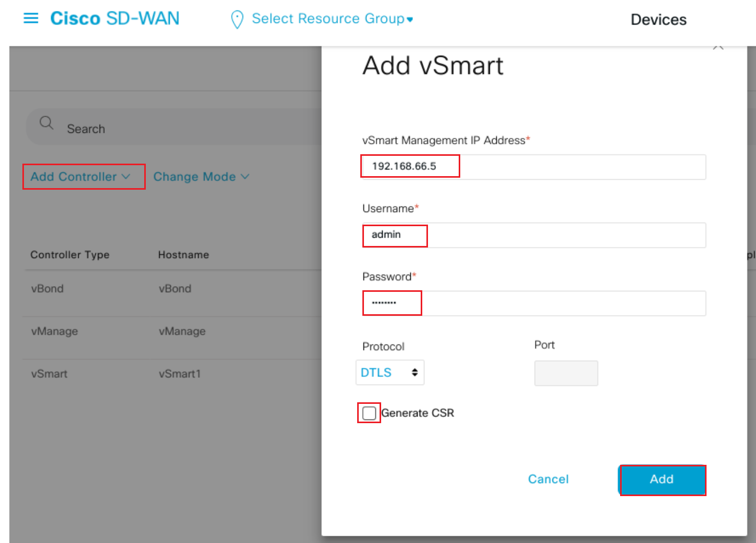
Task: Cancel adding the vSmart controller
Action: click(x=548, y=479)
